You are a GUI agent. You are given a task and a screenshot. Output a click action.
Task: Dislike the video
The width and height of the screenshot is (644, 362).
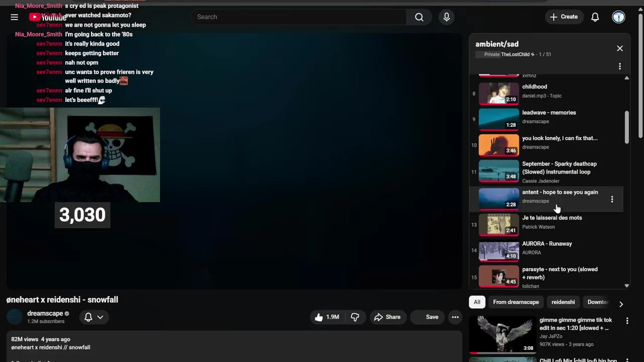point(355,317)
